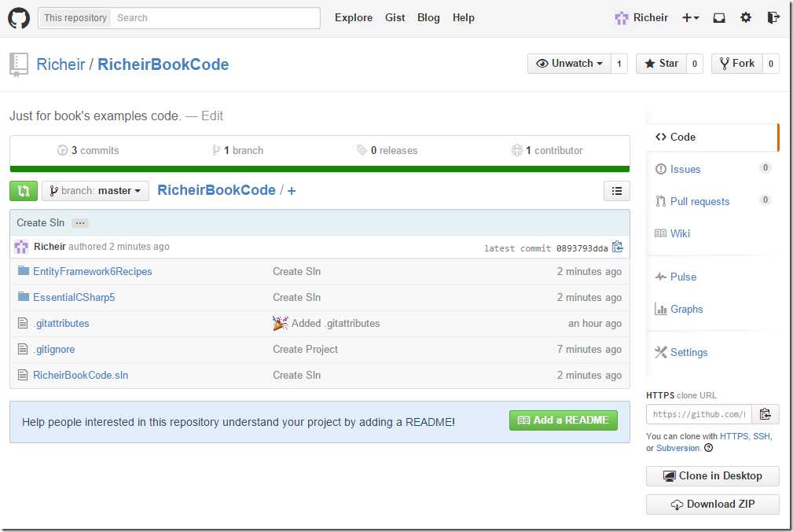Viewport: 793px width, 532px height.
Task: Open the repository Settings tab
Action: coord(681,353)
